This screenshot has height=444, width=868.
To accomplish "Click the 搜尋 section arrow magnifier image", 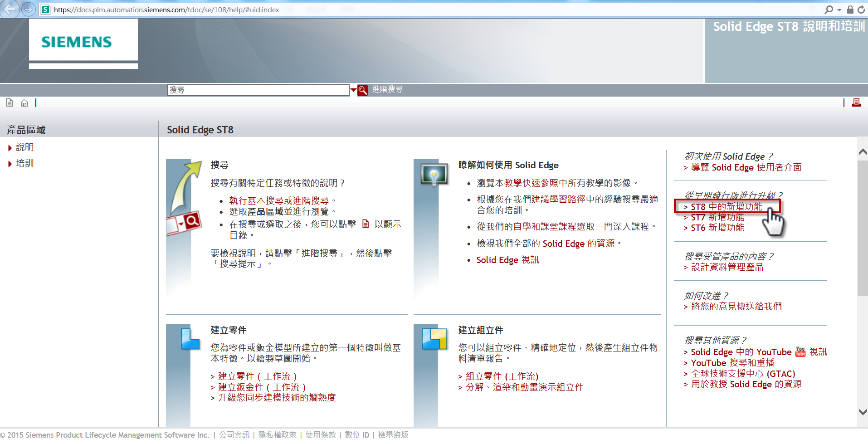I will pyautogui.click(x=185, y=198).
